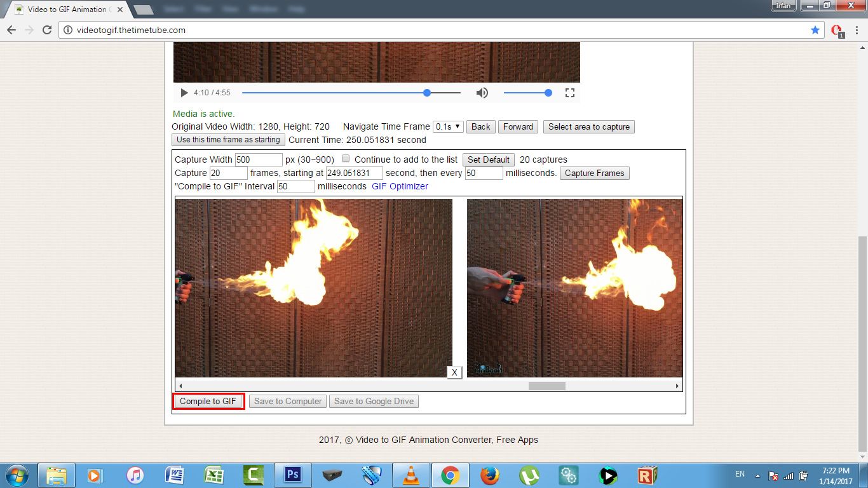Screen dimensions: 868x488
Task: Click the play button on the video player
Action: pyautogui.click(x=184, y=93)
